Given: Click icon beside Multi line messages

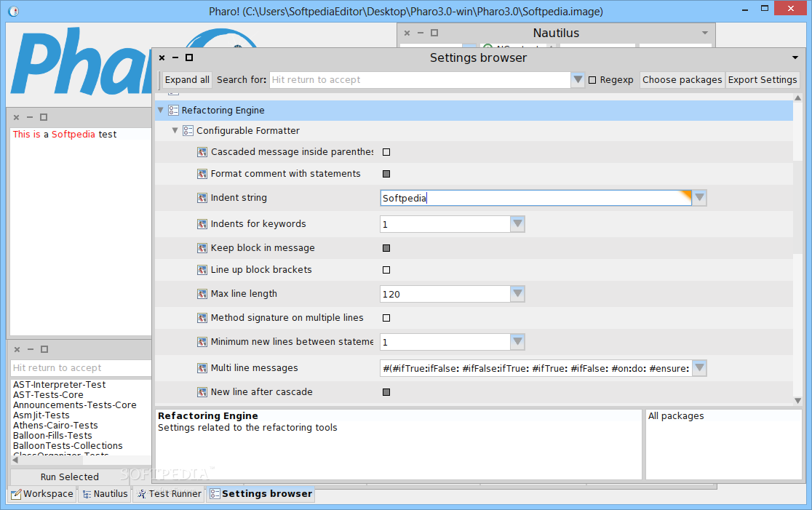Looking at the screenshot, I should click(202, 368).
